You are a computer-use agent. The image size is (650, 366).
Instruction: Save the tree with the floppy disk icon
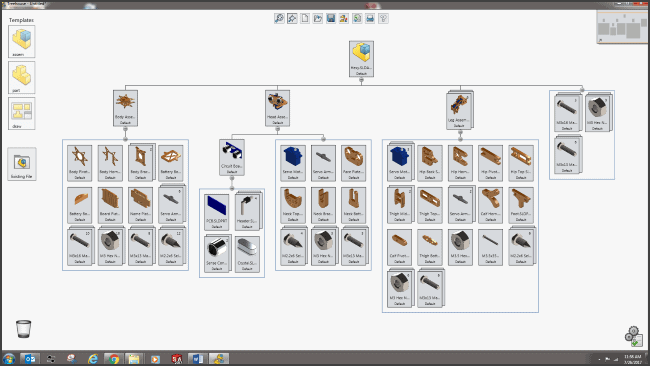coord(331,18)
